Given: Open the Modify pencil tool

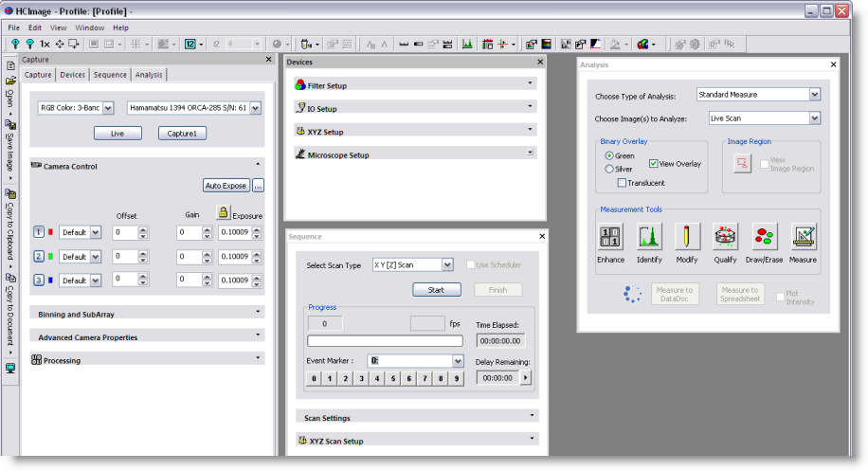Looking at the screenshot, I should pyautogui.click(x=687, y=237).
